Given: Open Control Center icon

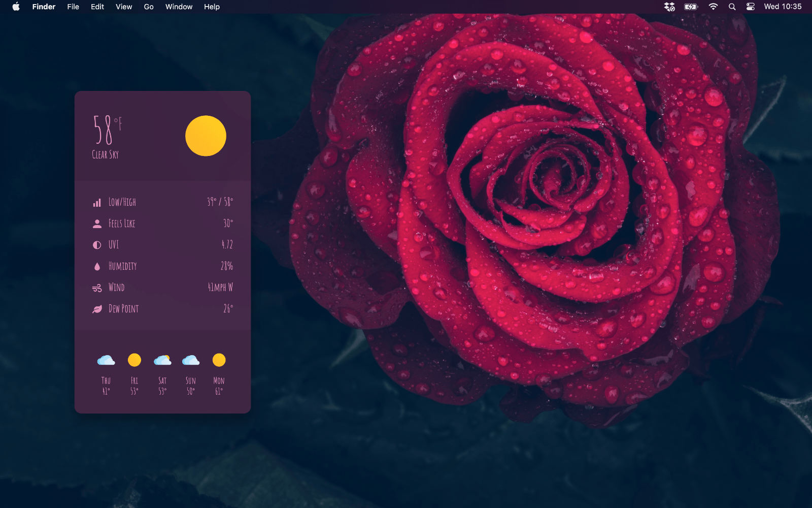Looking at the screenshot, I should (750, 7).
